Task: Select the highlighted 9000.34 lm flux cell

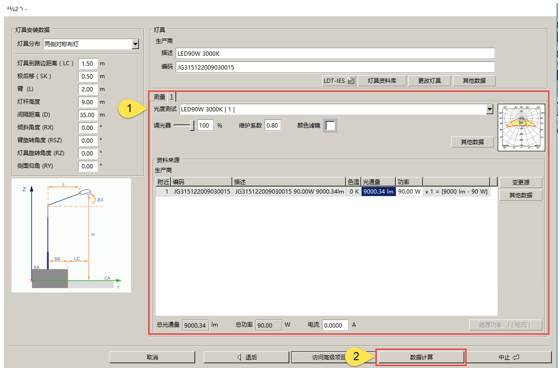Action: 379,192
